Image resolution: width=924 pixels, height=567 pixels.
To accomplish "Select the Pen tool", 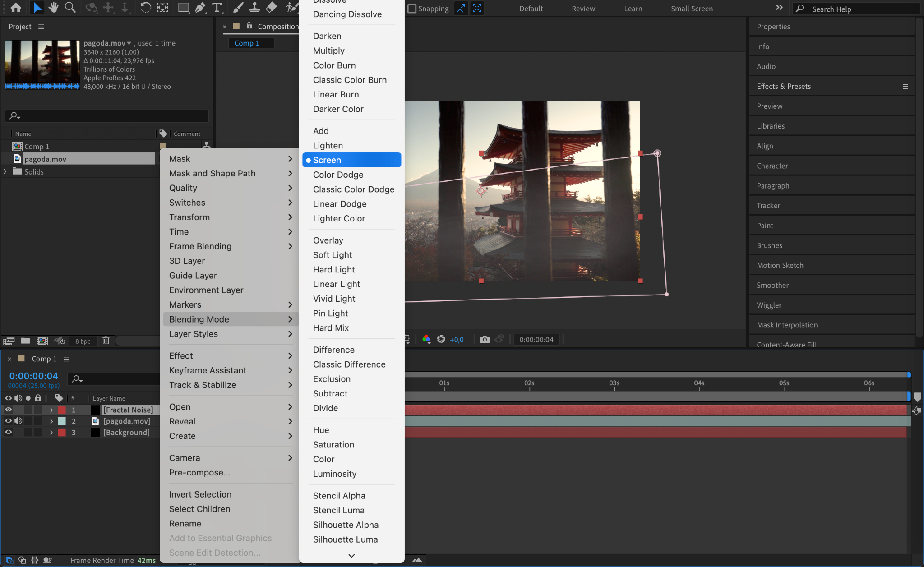I will [200, 8].
